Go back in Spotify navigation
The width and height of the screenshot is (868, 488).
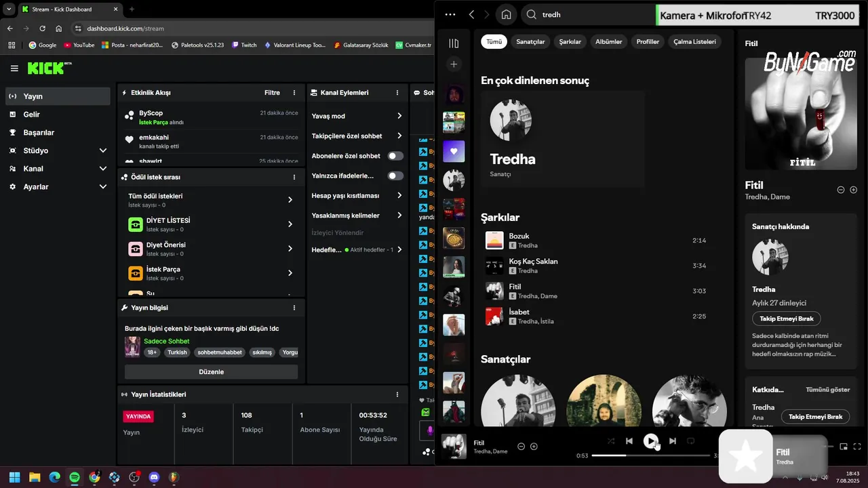point(472,14)
